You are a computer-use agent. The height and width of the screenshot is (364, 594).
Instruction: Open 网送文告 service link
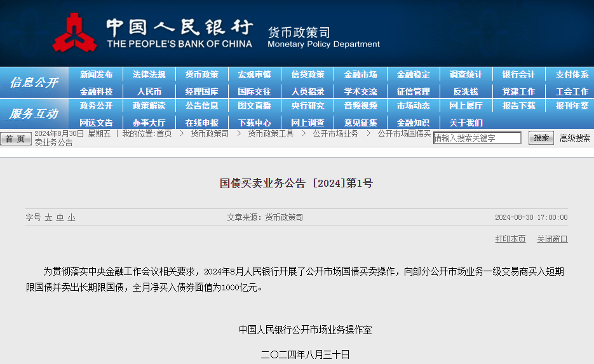point(96,123)
